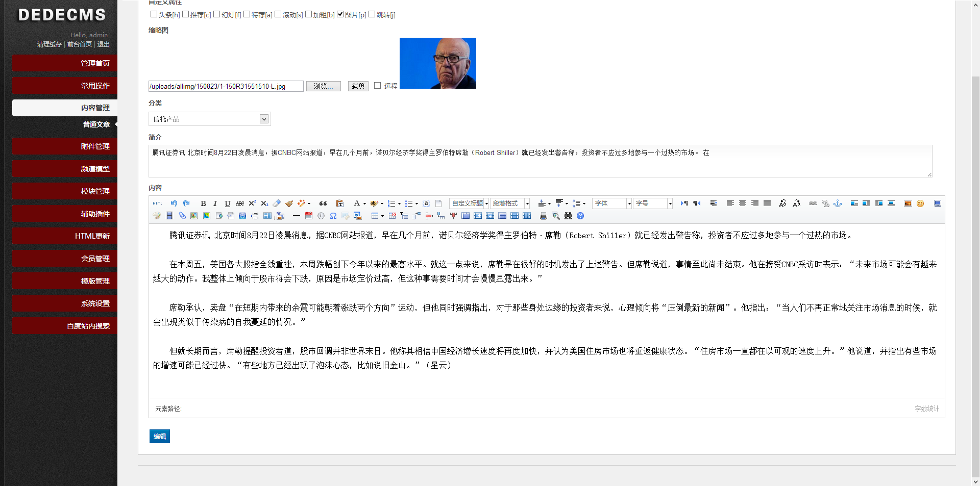The height and width of the screenshot is (486, 980).
Task: Open 常用操作 in the sidebar
Action: 65,86
